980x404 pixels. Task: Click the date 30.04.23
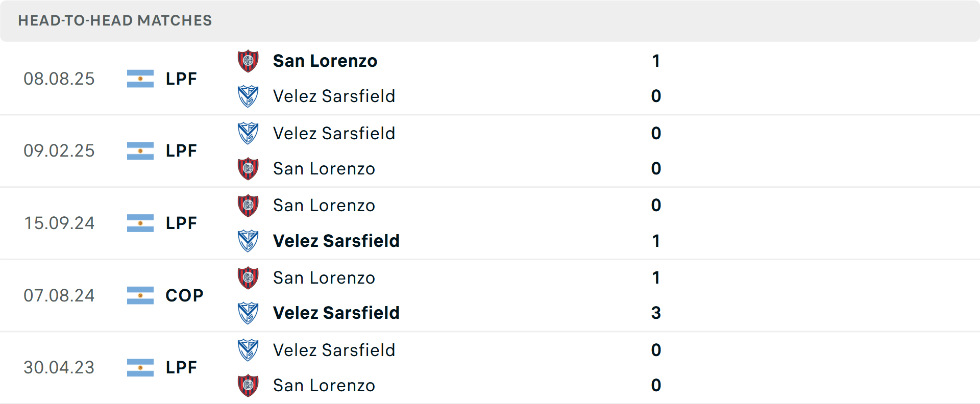coord(59,367)
